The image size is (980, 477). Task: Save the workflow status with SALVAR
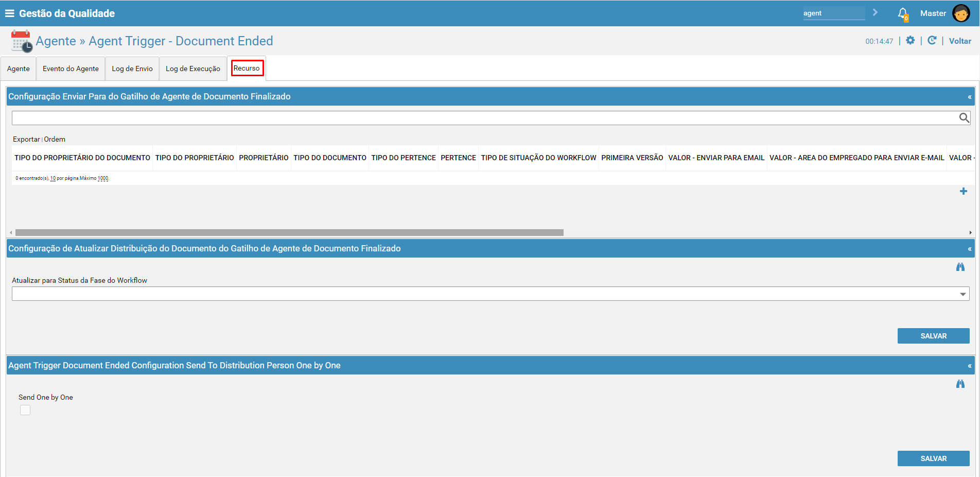tap(933, 336)
